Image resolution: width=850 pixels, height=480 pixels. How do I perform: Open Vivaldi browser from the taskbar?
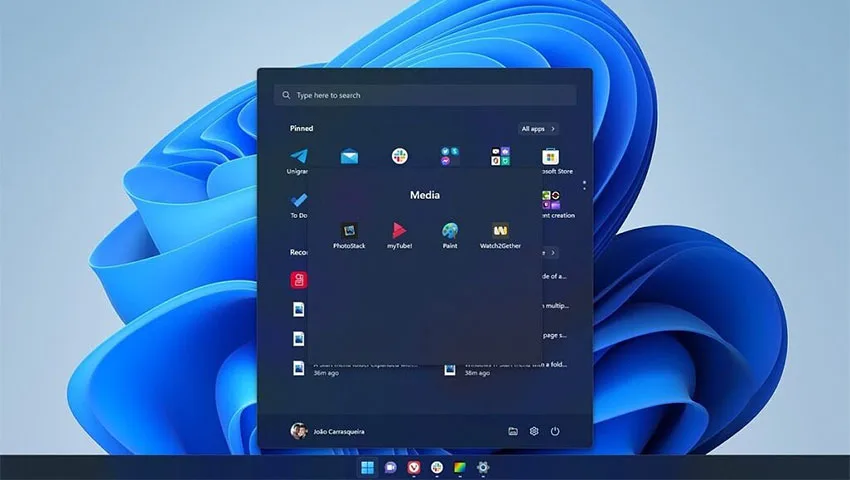pos(414,467)
